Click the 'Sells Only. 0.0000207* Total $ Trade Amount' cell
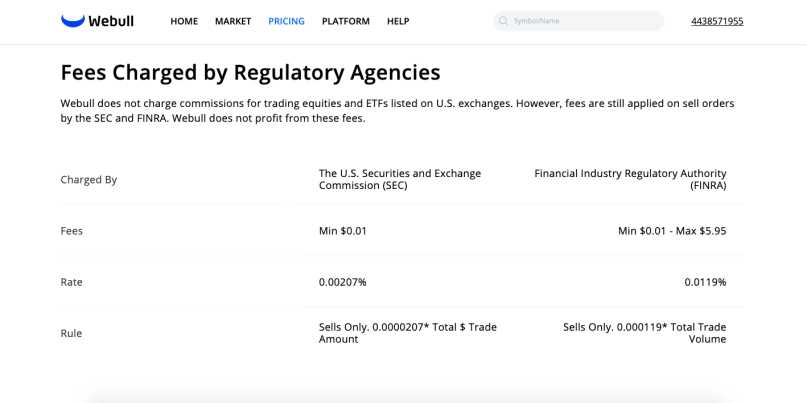 tap(408, 333)
